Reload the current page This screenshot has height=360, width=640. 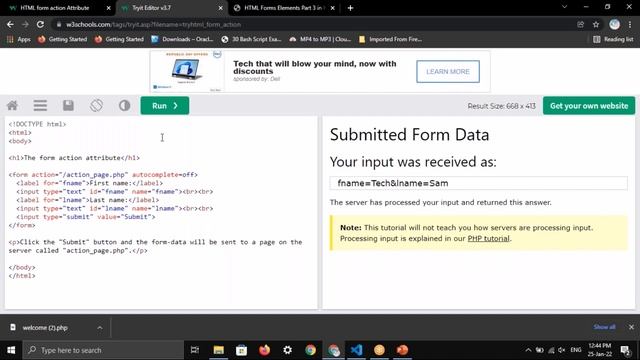(40, 24)
